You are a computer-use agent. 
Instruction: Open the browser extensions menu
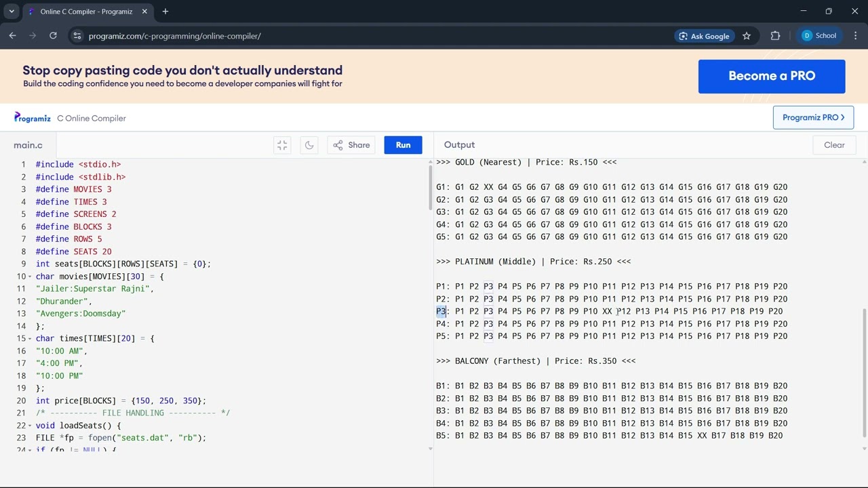click(775, 36)
